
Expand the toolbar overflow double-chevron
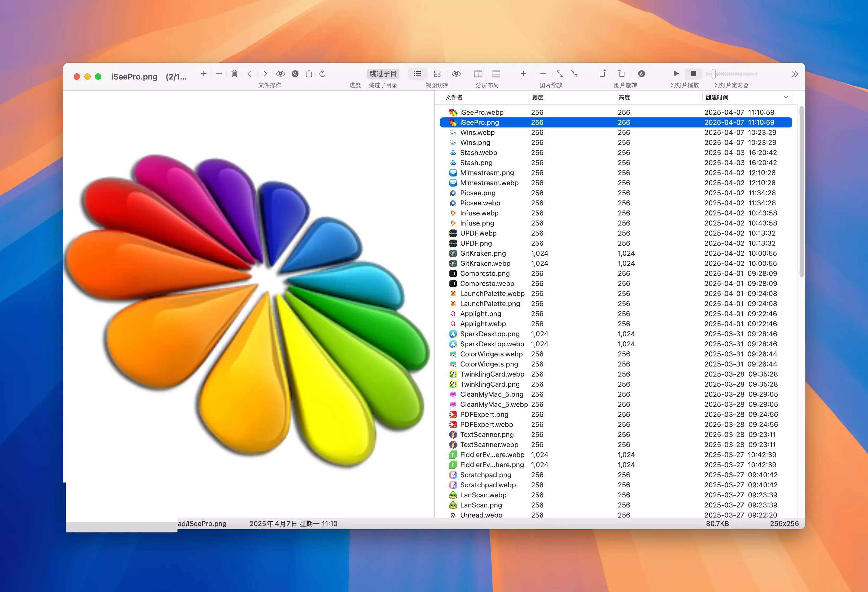pyautogui.click(x=795, y=74)
